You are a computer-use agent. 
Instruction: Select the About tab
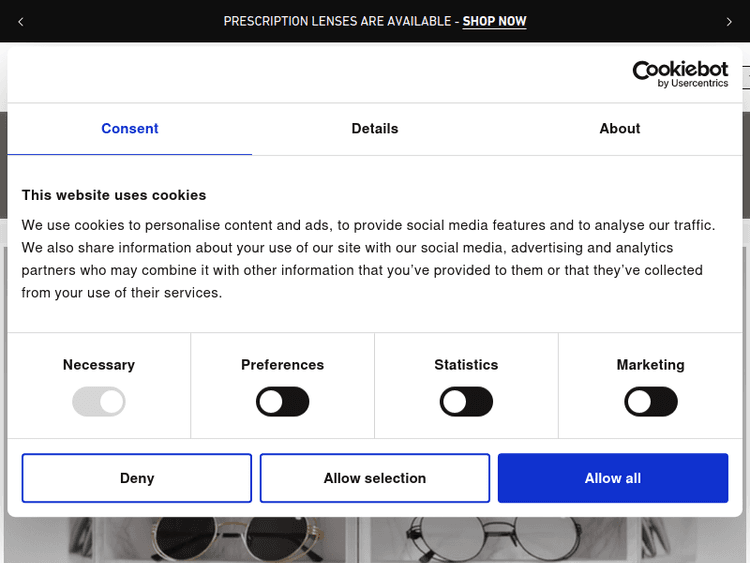(620, 129)
